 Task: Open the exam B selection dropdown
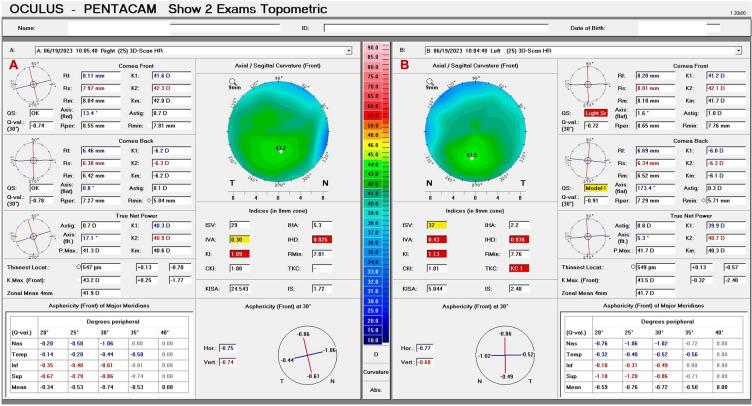tap(739, 51)
